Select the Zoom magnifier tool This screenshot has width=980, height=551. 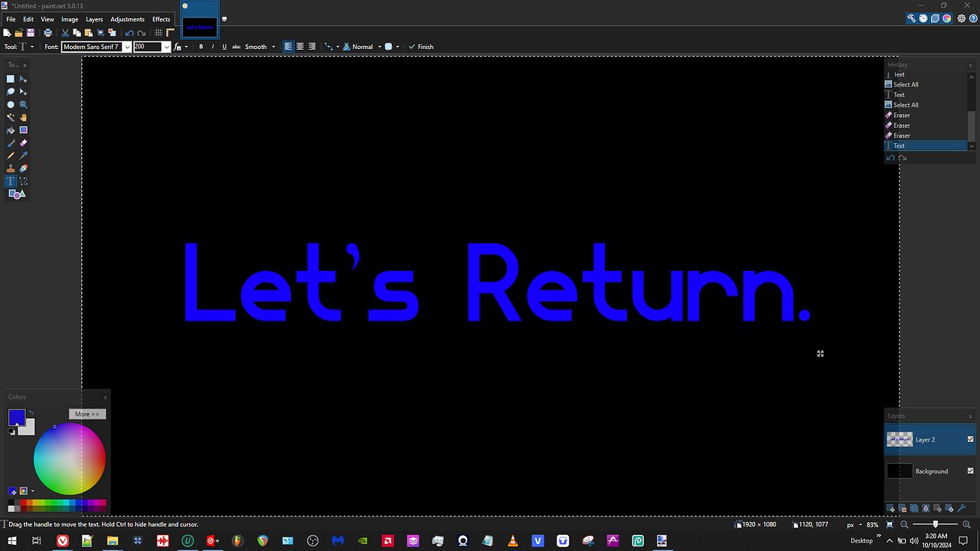[24, 104]
